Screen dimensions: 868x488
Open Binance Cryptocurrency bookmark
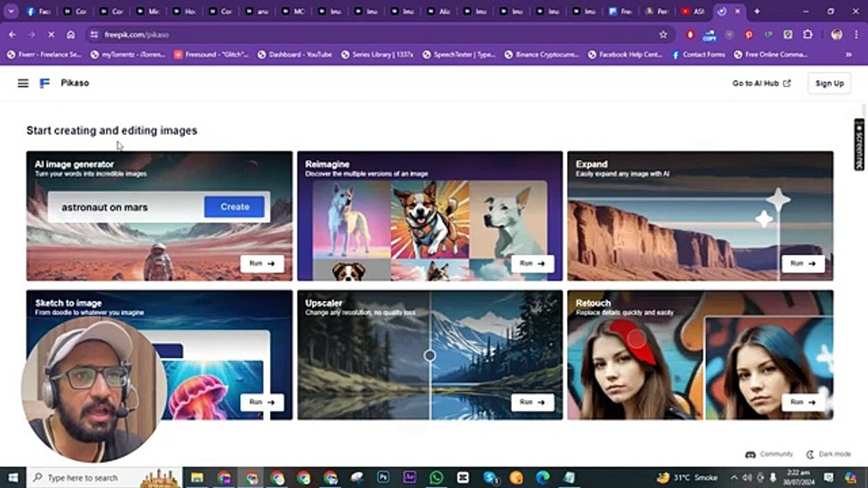point(541,55)
